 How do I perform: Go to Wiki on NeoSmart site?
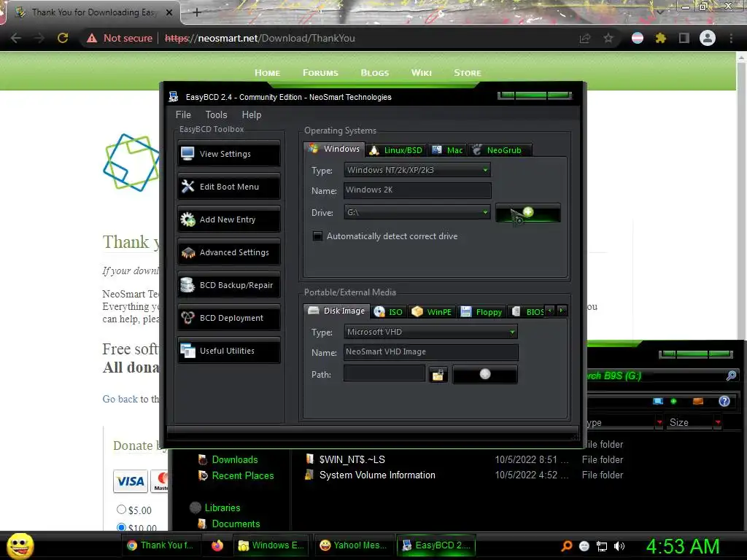coord(421,73)
